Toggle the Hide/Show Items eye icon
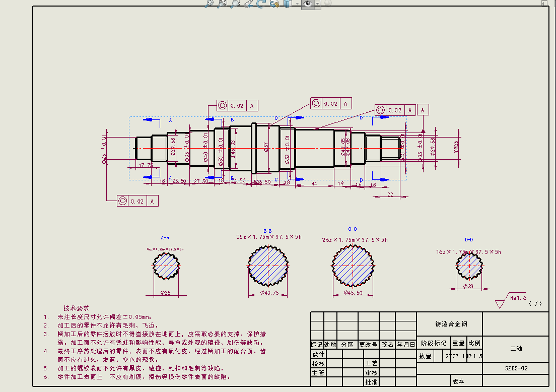The image size is (556, 392). click(308, 4)
